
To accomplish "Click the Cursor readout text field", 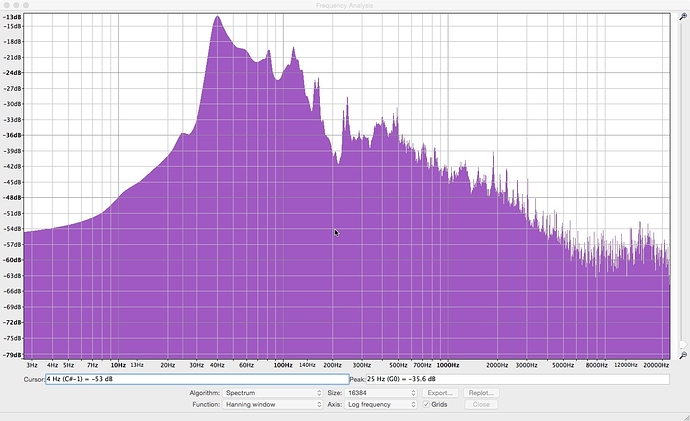I will pyautogui.click(x=195, y=380).
